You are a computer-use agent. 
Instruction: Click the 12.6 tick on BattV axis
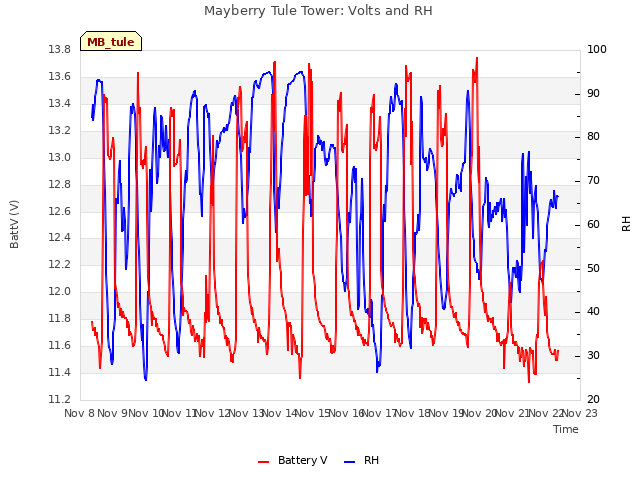pyautogui.click(x=59, y=211)
